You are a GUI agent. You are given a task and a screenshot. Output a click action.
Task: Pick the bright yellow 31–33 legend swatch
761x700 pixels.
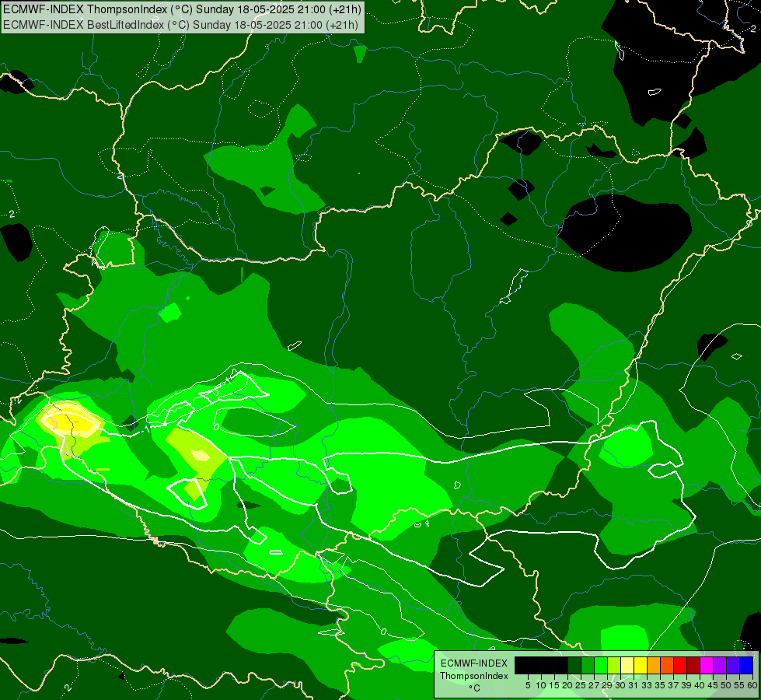tap(641, 665)
